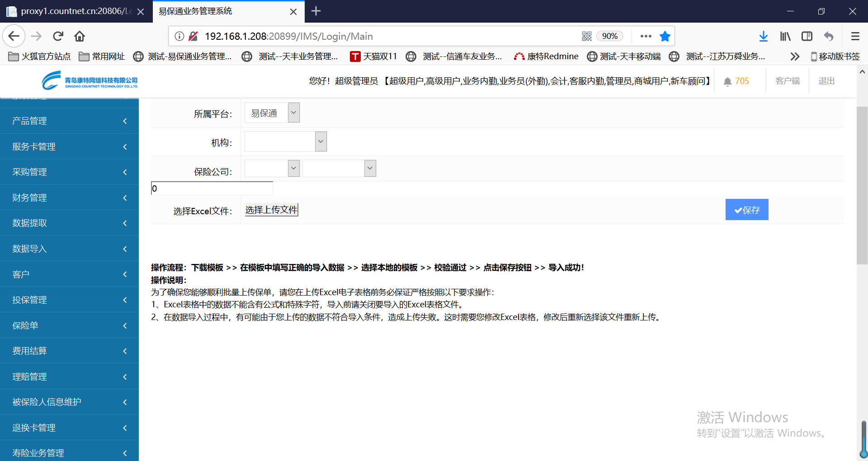The image size is (868, 461).
Task: Open the 康特Redmine bookmark
Action: 546,56
